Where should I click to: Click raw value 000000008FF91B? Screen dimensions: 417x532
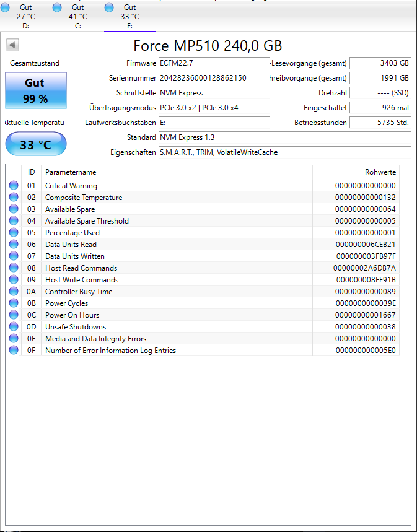[366, 280]
